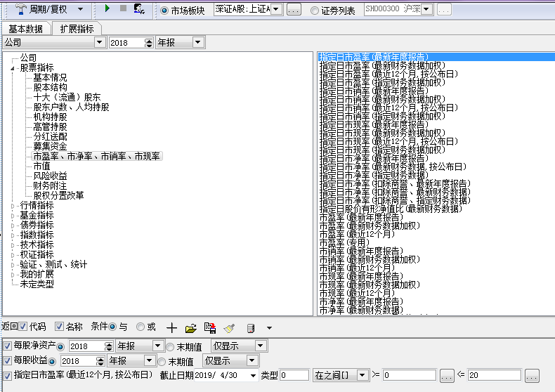
Task: Click year spinner in 每股净资产 row
Action: pyautogui.click(x=109, y=346)
